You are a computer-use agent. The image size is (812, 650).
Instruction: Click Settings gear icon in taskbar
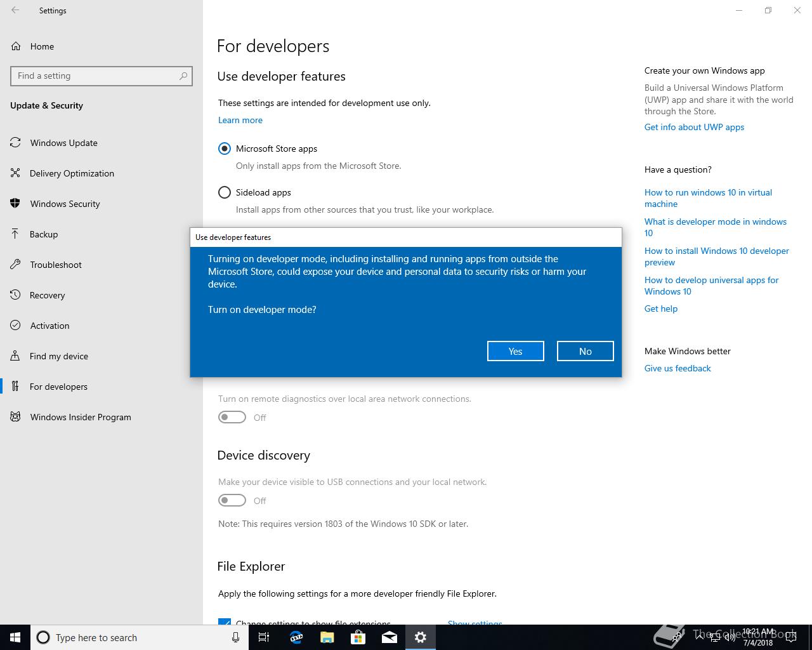pos(420,637)
